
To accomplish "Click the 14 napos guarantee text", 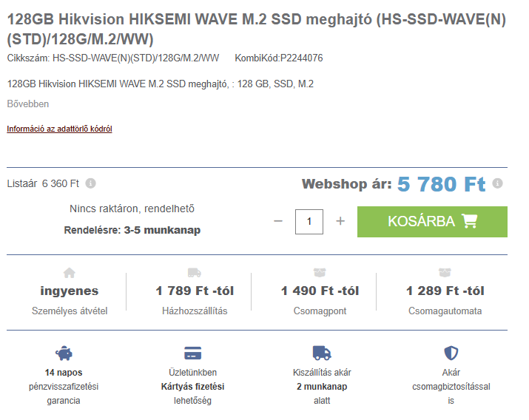I will 64,373.
